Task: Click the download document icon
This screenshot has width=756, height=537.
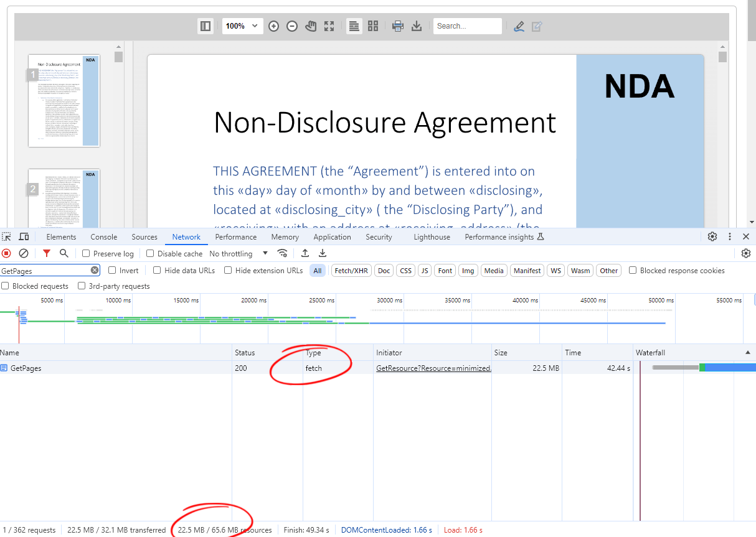Action: pos(417,26)
